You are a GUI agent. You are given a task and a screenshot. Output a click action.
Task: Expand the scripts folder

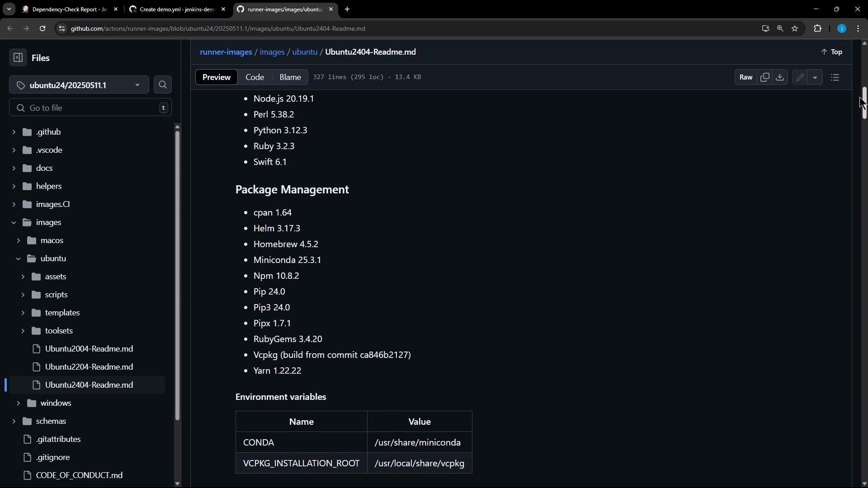coord(23,295)
